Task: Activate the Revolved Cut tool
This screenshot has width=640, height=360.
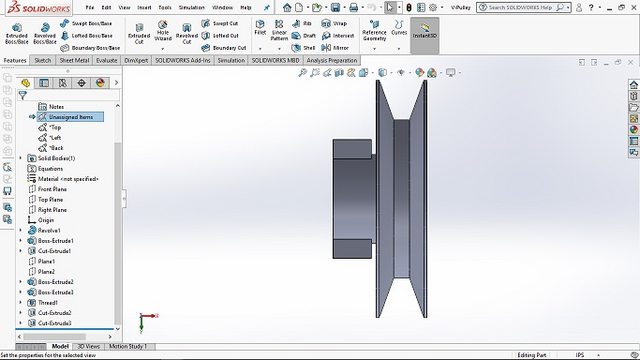Action: click(187, 33)
